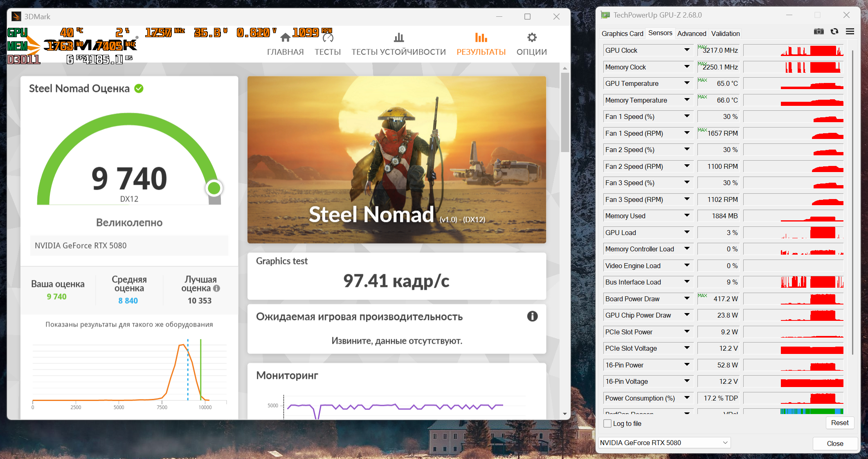Enable the Log to file checkbox
Viewport: 868px width, 459px height.
coord(607,423)
